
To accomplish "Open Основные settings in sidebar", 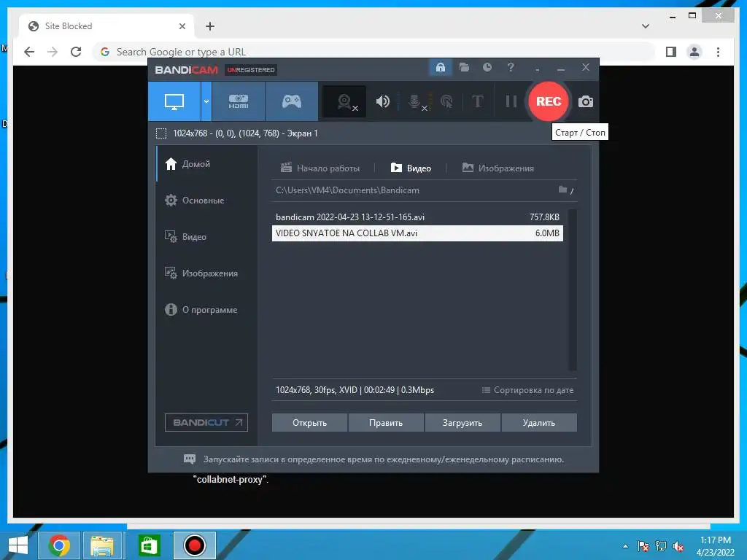I will point(206,201).
